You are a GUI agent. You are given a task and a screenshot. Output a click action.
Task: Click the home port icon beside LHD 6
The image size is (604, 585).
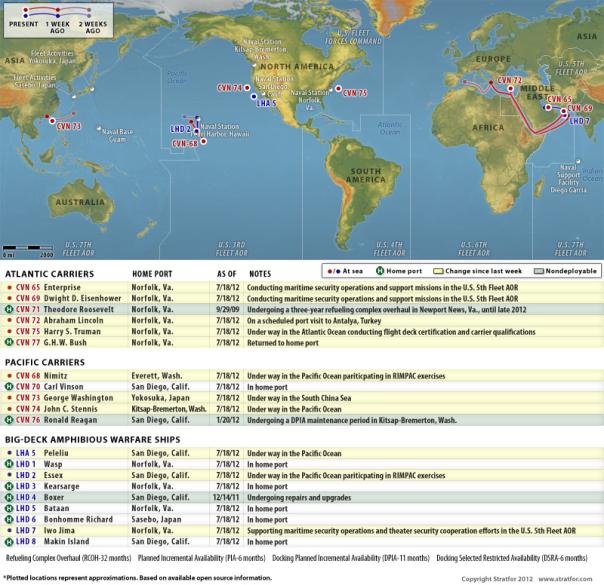click(9, 519)
